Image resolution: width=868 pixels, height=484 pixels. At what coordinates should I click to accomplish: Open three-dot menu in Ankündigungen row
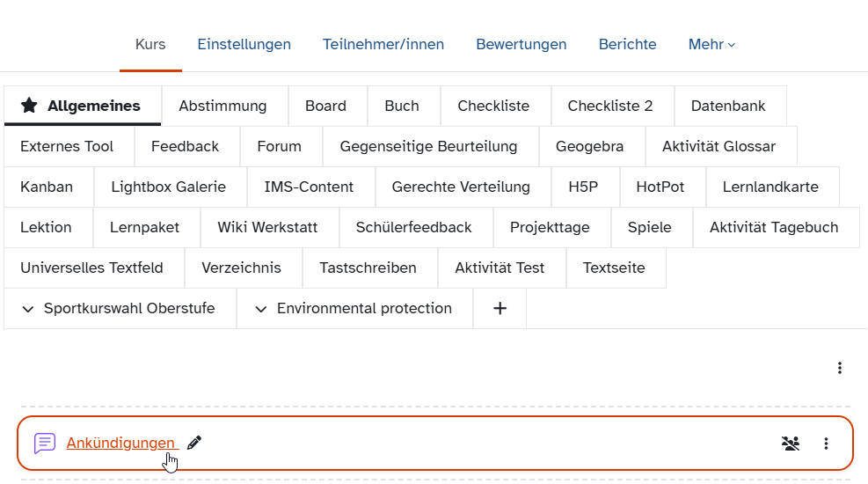[x=826, y=444]
